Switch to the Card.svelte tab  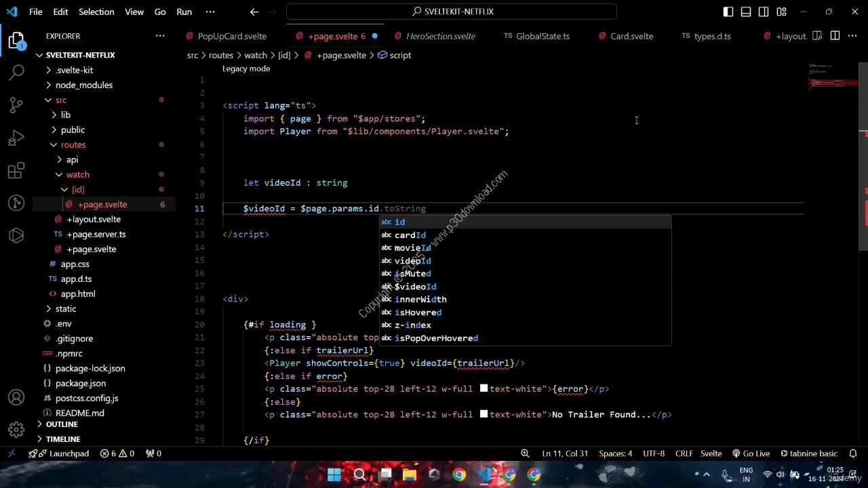[x=625, y=36]
